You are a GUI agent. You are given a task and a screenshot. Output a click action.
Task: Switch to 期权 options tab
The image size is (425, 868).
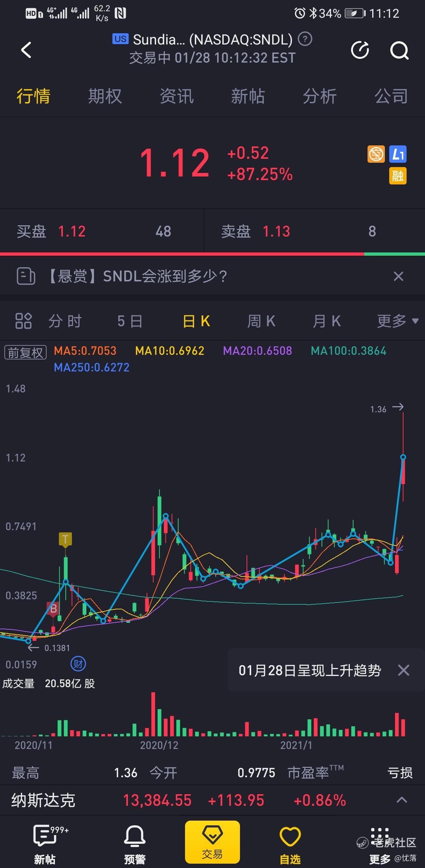[x=105, y=96]
